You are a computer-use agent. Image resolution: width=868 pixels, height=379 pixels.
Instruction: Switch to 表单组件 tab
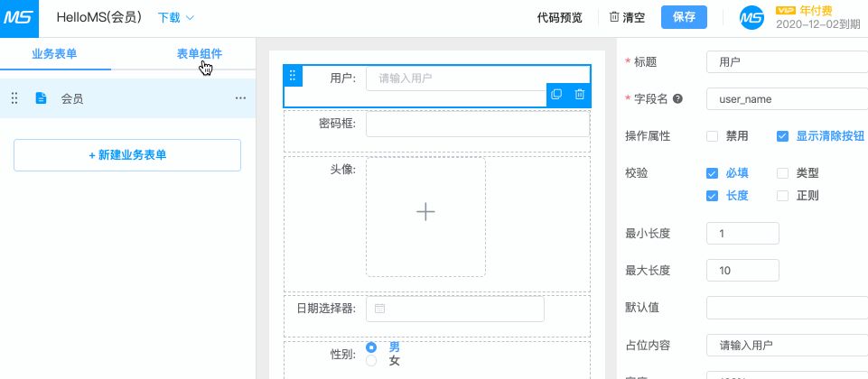(x=200, y=53)
